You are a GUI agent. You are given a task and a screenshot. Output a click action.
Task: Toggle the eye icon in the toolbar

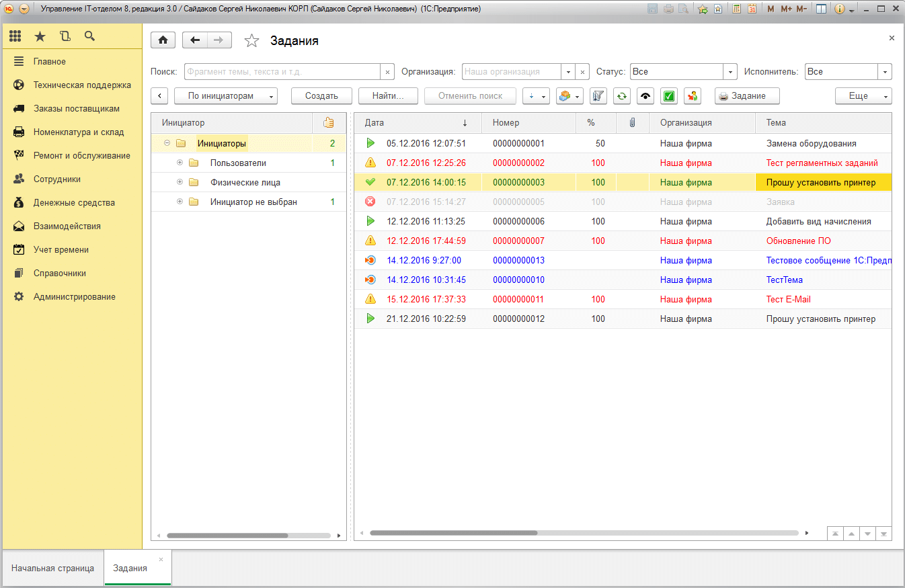[645, 96]
